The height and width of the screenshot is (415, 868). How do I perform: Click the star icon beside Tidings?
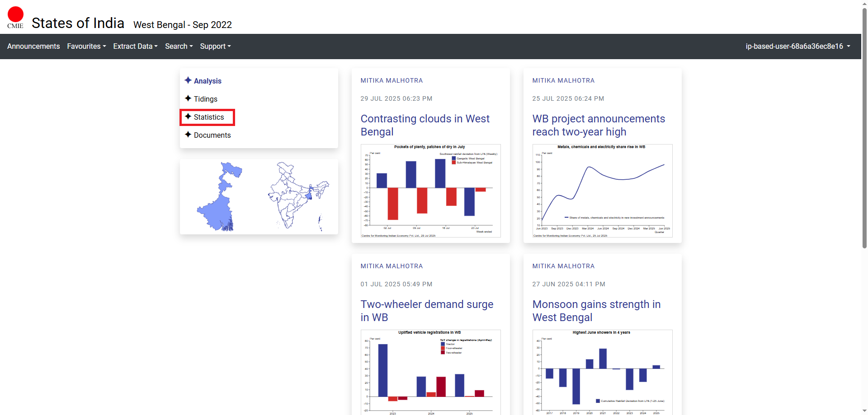tap(188, 98)
